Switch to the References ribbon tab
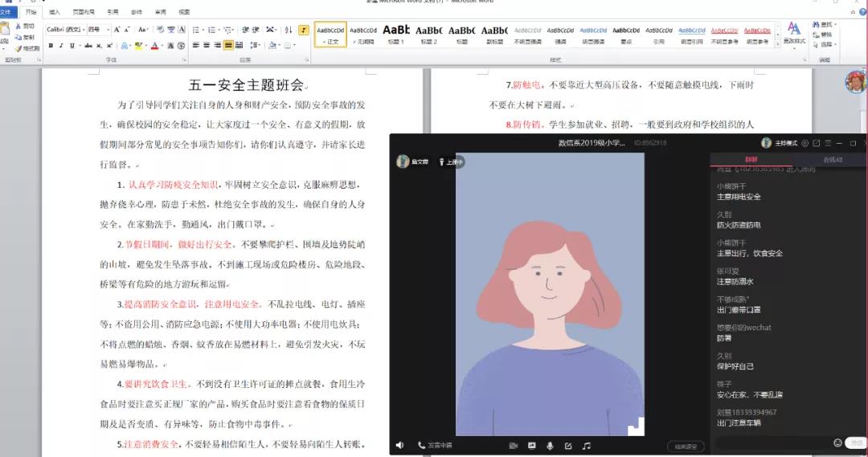 [113, 11]
